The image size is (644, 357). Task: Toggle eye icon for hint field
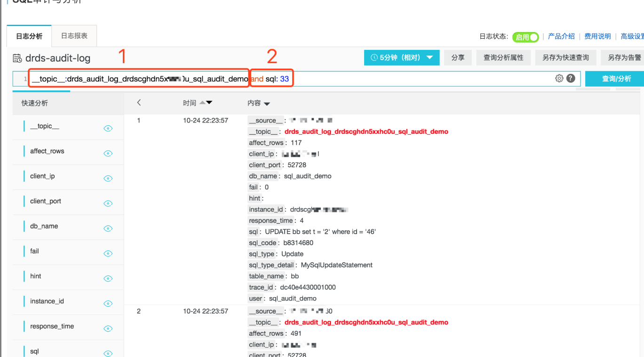point(108,278)
